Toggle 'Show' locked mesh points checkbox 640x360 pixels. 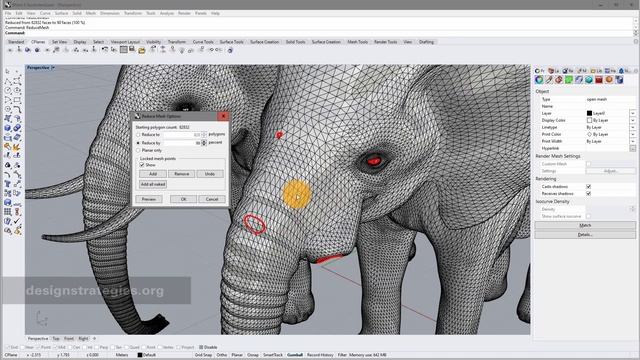[142, 165]
